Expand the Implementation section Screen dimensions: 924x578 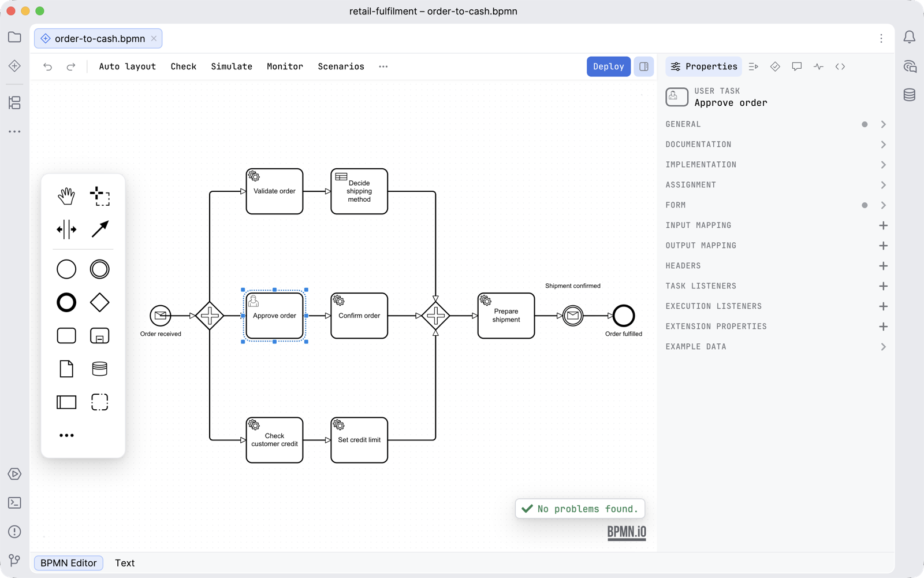click(x=776, y=165)
